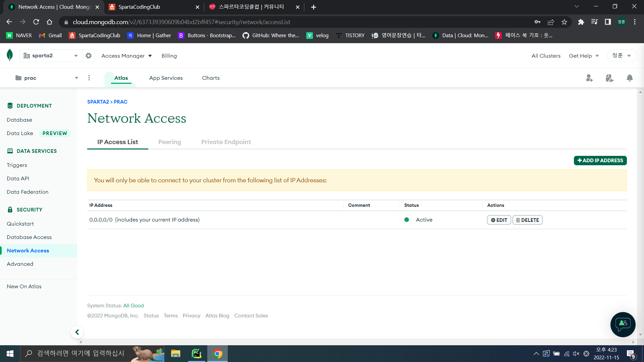
Task: Collapse the left sidebar arrow
Action: click(77, 332)
